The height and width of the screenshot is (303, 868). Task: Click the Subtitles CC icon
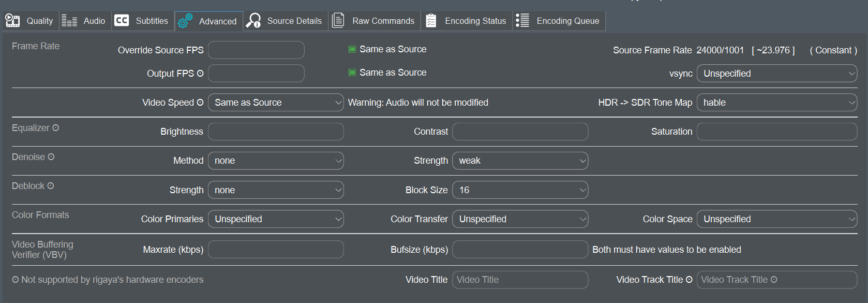(x=122, y=21)
